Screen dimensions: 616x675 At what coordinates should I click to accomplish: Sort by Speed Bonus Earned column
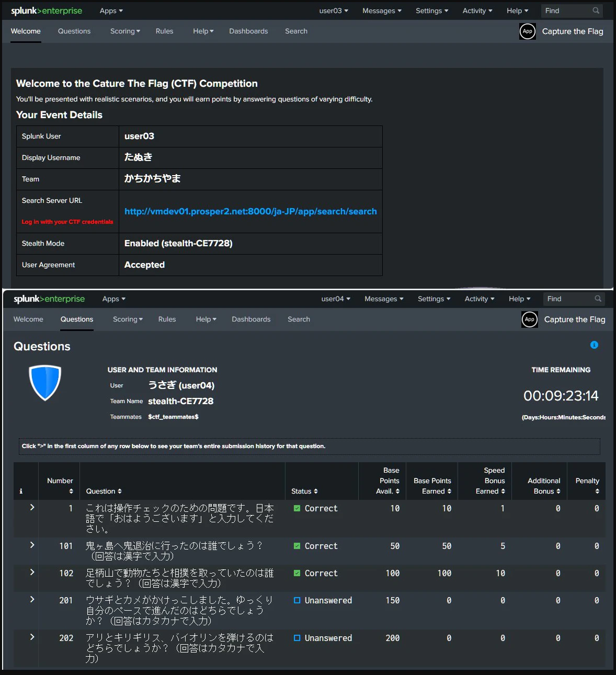pyautogui.click(x=490, y=480)
